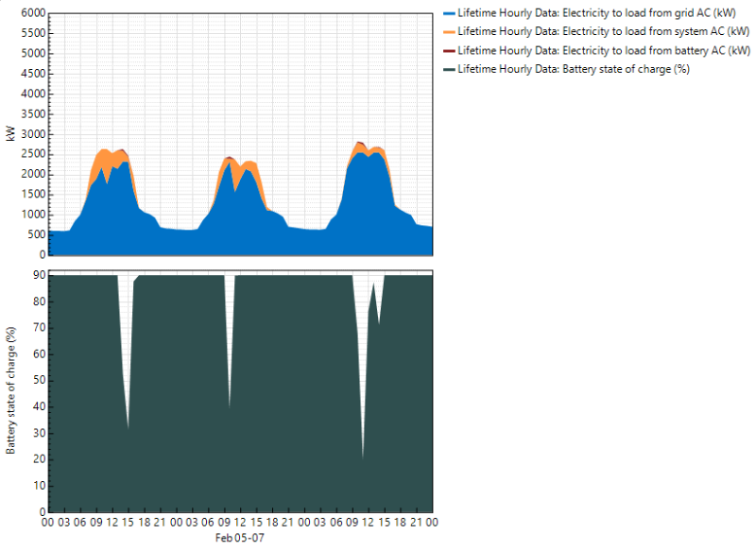Click the orange system AC legend swatch
The height and width of the screenshot is (551, 756).
coord(449,32)
